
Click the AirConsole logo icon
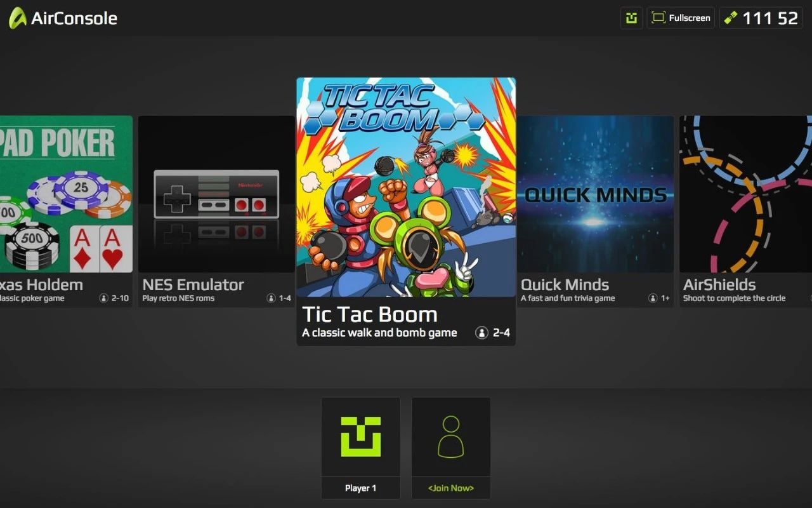pos(17,18)
